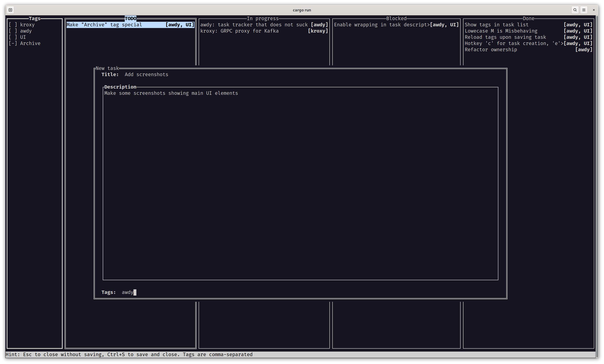Image resolution: width=604 pixels, height=364 pixels.
Task: Open new tab icon in title bar
Action: click(x=10, y=10)
